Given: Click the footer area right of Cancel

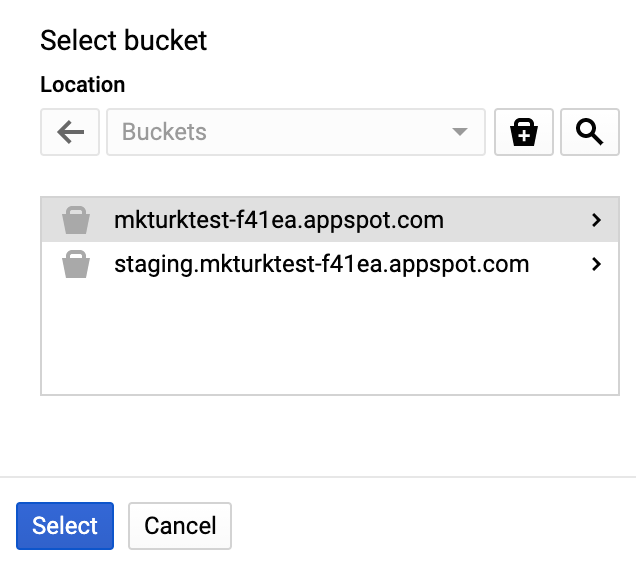Looking at the screenshot, I should (430, 526).
